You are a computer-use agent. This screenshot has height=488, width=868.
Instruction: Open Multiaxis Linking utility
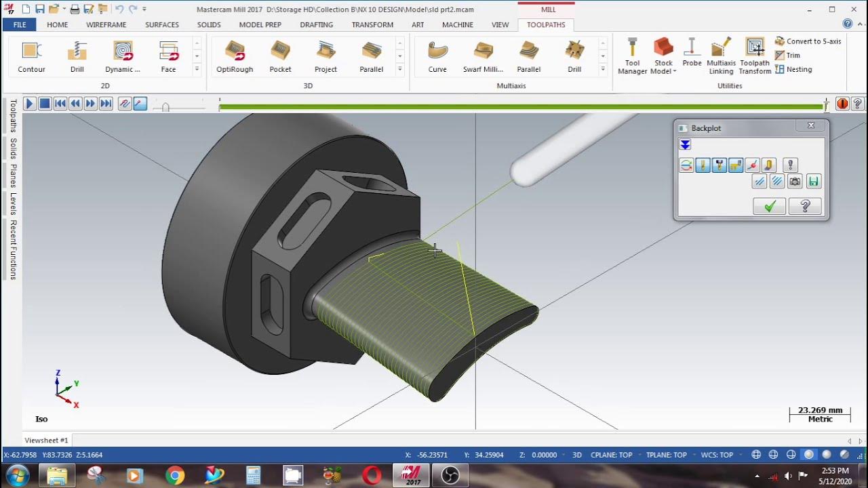click(721, 57)
